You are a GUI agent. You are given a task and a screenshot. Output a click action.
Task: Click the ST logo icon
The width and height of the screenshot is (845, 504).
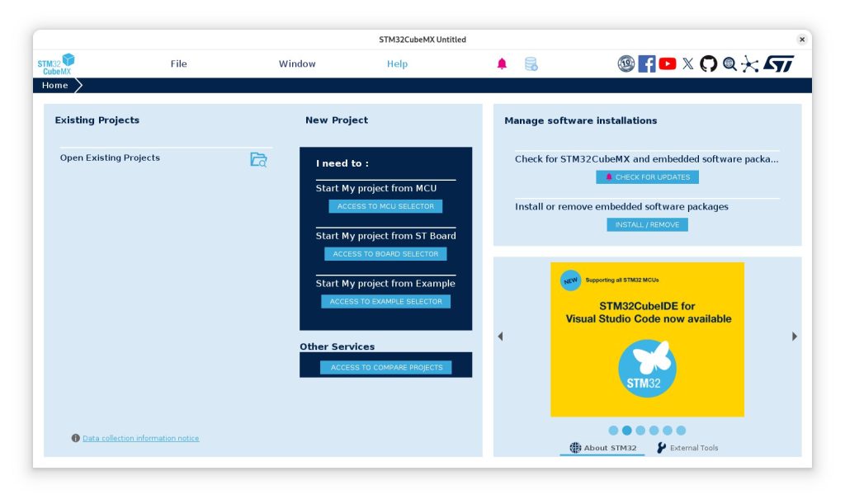[x=778, y=64]
